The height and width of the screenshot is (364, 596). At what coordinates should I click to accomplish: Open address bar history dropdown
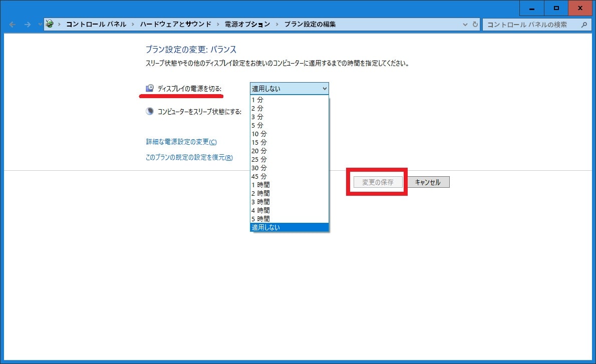[465, 25]
